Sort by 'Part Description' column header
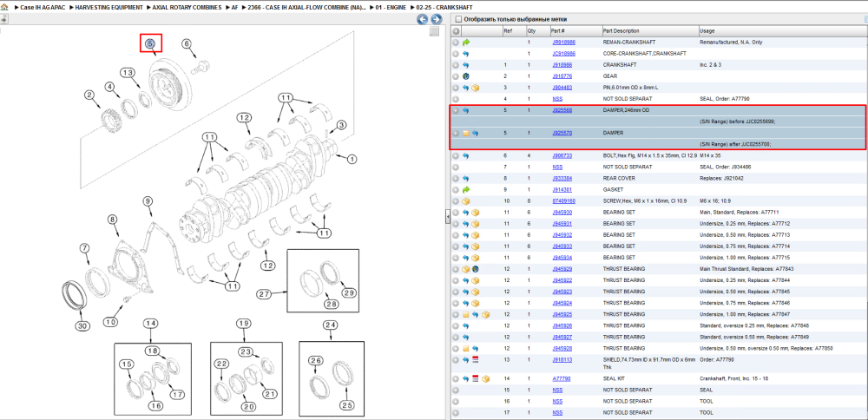This screenshot has height=420, width=868. [x=621, y=31]
